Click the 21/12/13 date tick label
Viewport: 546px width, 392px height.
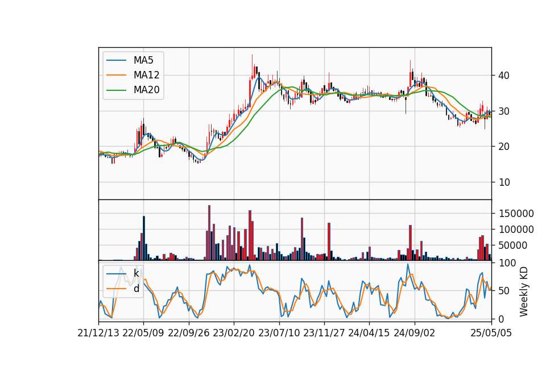tap(98, 333)
